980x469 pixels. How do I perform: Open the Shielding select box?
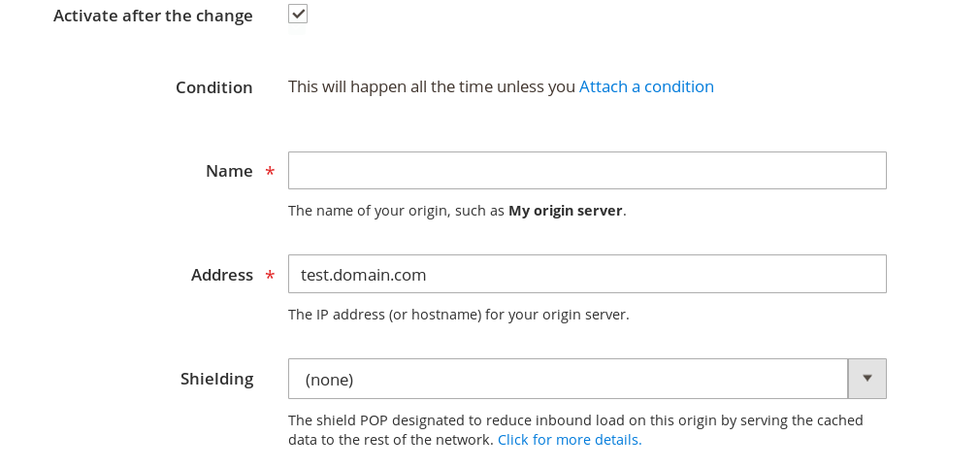coord(568,379)
